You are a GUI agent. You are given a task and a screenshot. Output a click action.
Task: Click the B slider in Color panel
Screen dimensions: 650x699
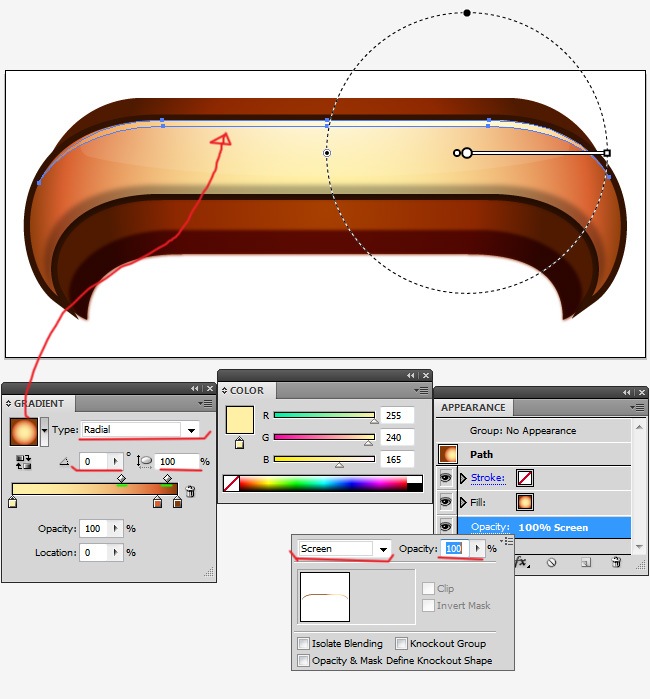324,459
